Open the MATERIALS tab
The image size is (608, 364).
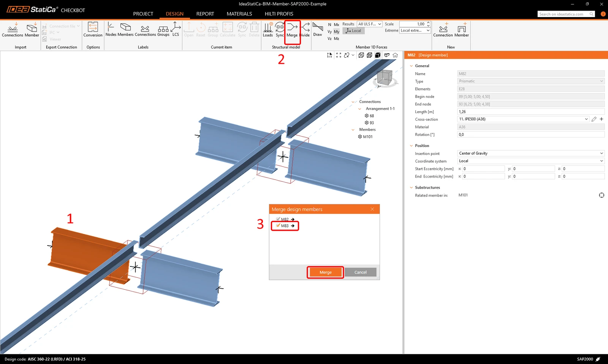[239, 14]
